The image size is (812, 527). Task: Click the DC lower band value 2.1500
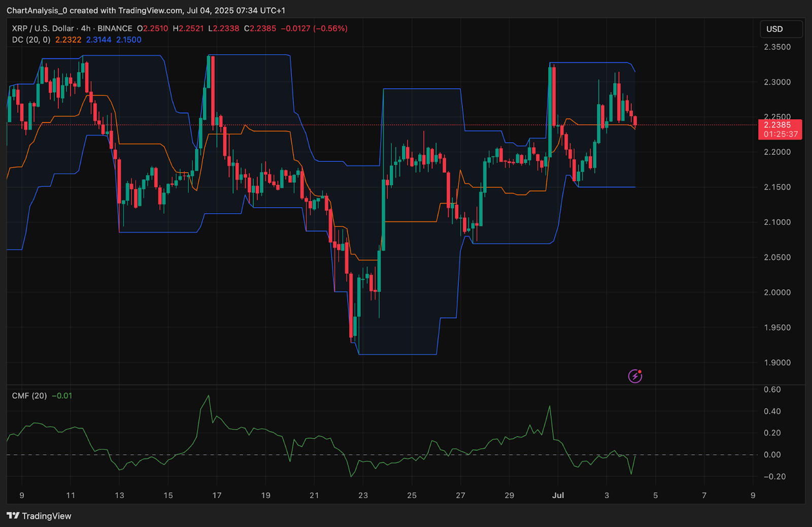pyautogui.click(x=129, y=40)
